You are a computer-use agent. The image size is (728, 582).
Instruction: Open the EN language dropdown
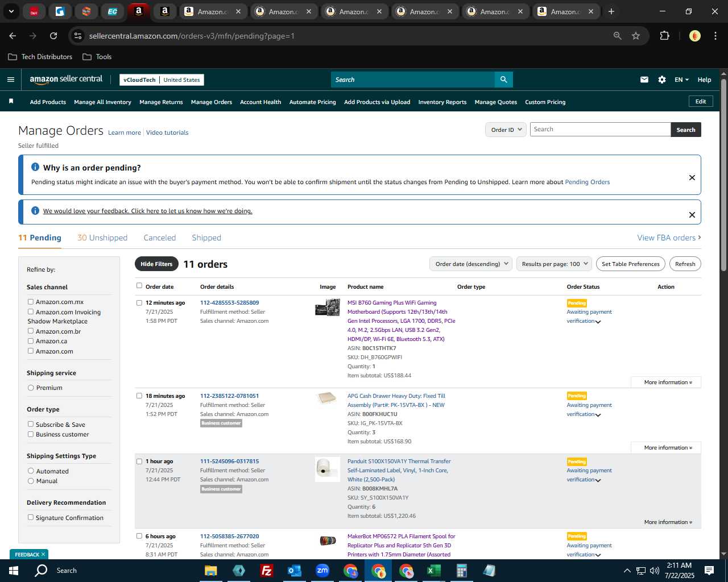[681, 80]
